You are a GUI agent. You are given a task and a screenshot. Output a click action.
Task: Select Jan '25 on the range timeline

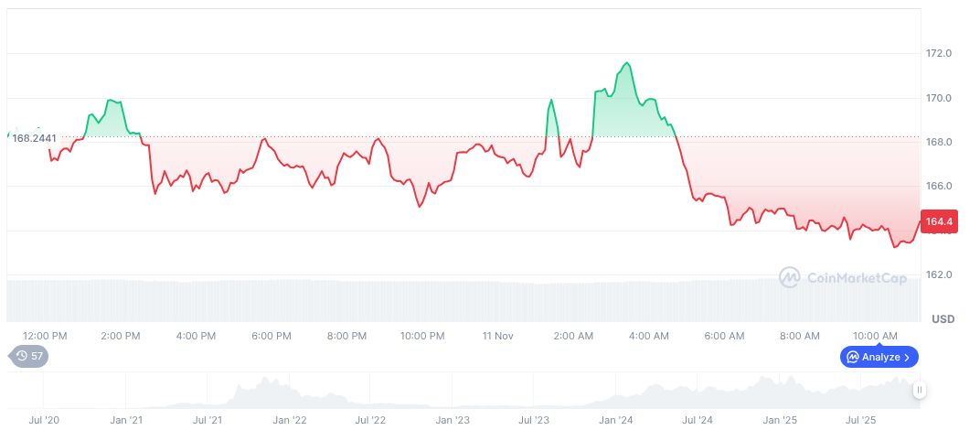[x=779, y=419]
